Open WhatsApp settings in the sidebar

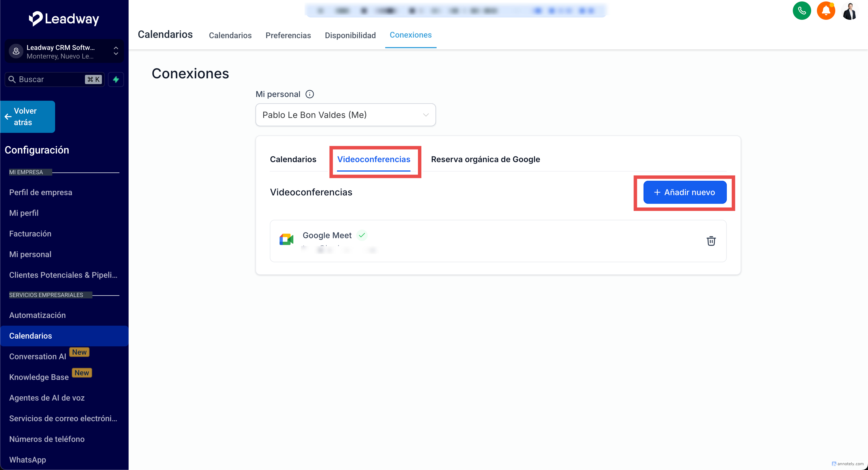[28, 460]
